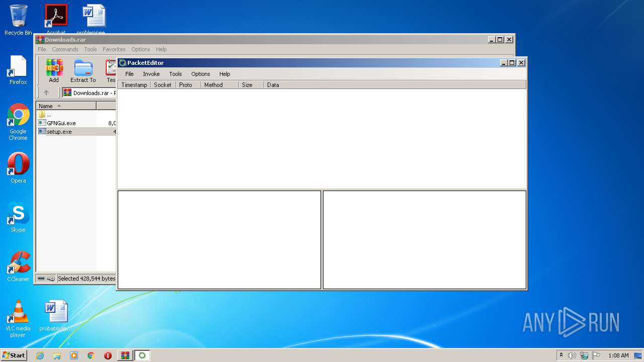This screenshot has width=644, height=362.
Task: Open the Action Center flag icon
Action: pos(596,355)
